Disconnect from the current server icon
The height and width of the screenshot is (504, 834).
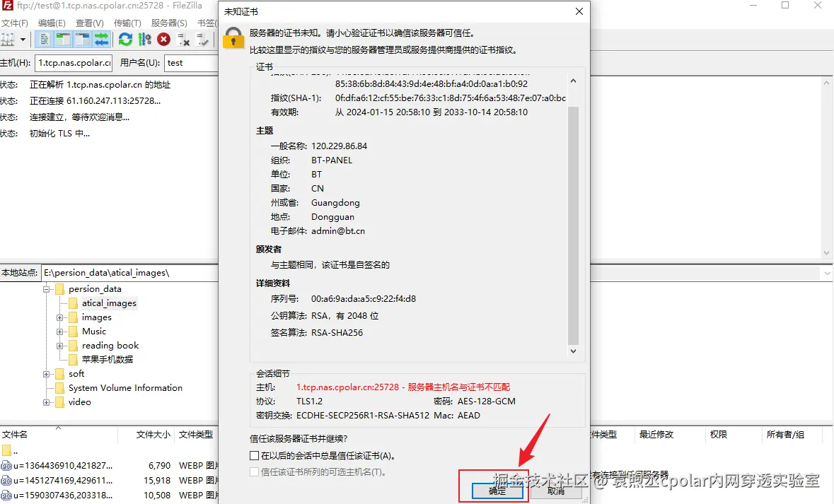[183, 40]
